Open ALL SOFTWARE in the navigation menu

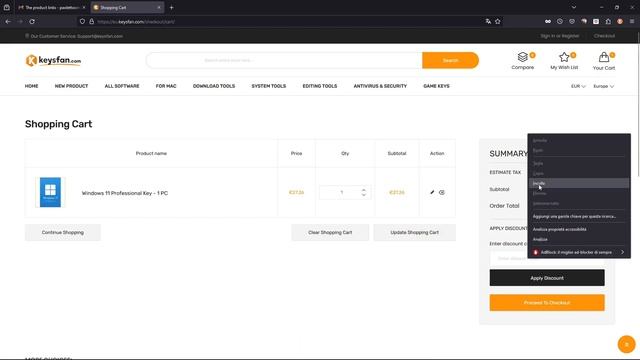(x=122, y=86)
